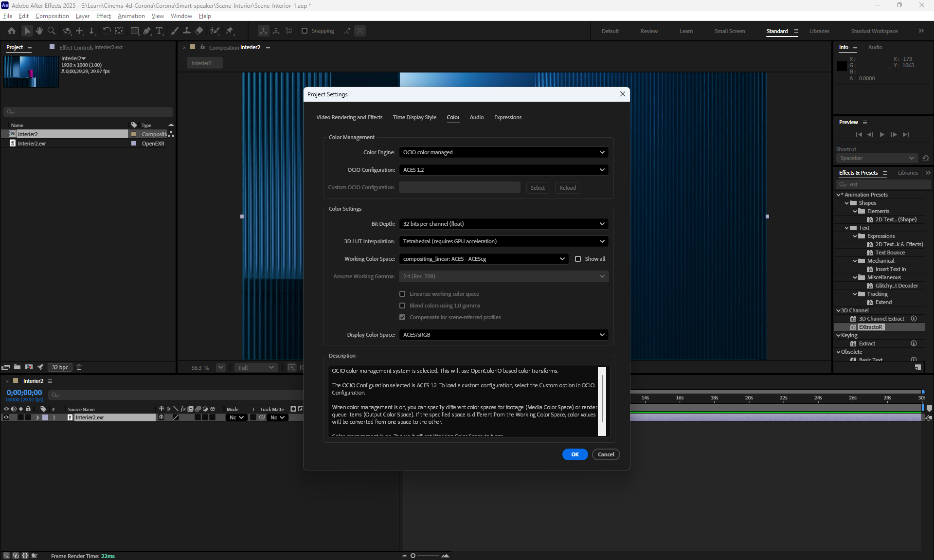Collapse the 3D Channel effects category

(838, 310)
